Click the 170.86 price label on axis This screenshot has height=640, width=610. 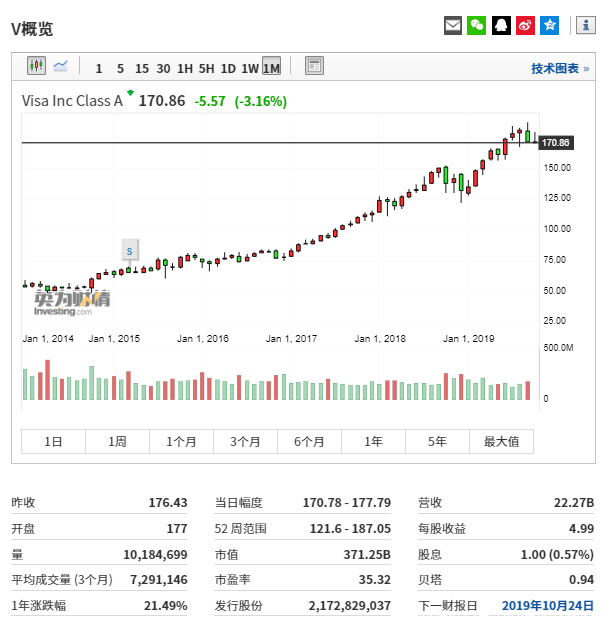[556, 142]
